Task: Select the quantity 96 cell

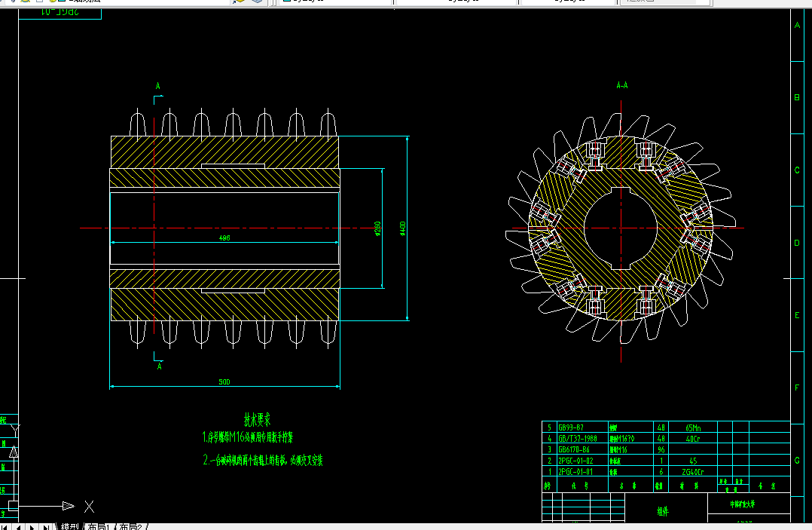Action: pos(661,449)
